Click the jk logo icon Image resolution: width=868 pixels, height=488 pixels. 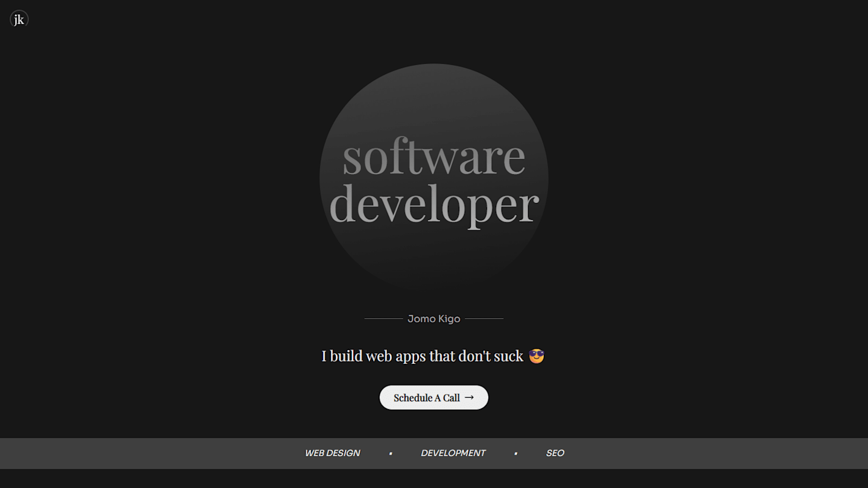(x=19, y=19)
